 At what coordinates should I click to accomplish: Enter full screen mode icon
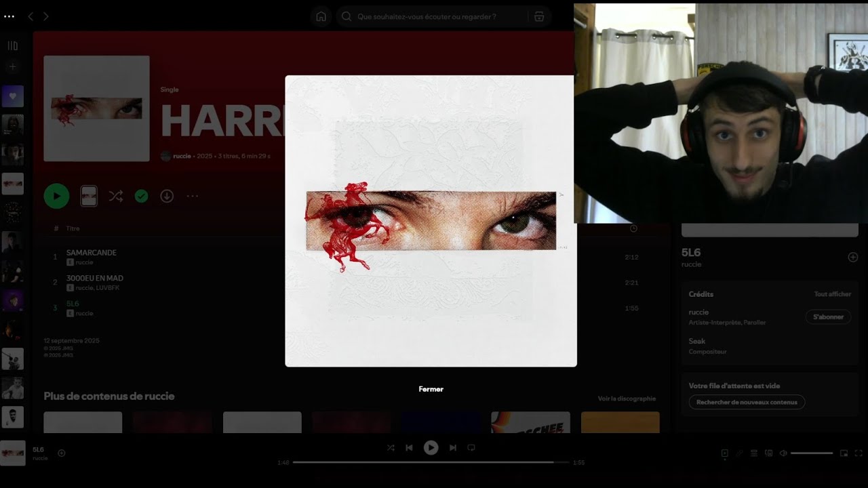click(x=859, y=453)
